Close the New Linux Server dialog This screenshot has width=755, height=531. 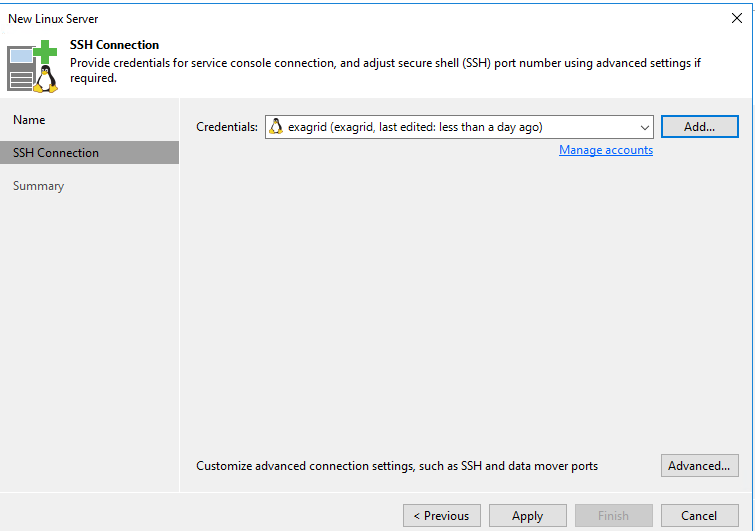(736, 18)
